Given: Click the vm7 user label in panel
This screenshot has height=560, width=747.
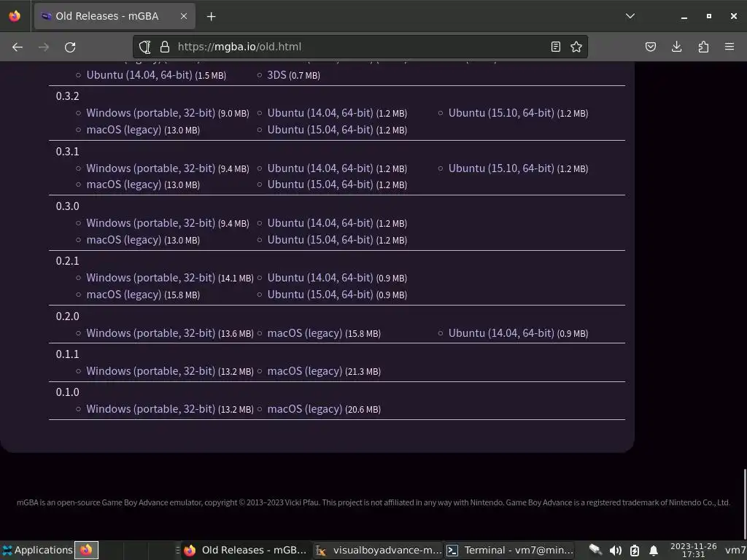Looking at the screenshot, I should (x=735, y=550).
